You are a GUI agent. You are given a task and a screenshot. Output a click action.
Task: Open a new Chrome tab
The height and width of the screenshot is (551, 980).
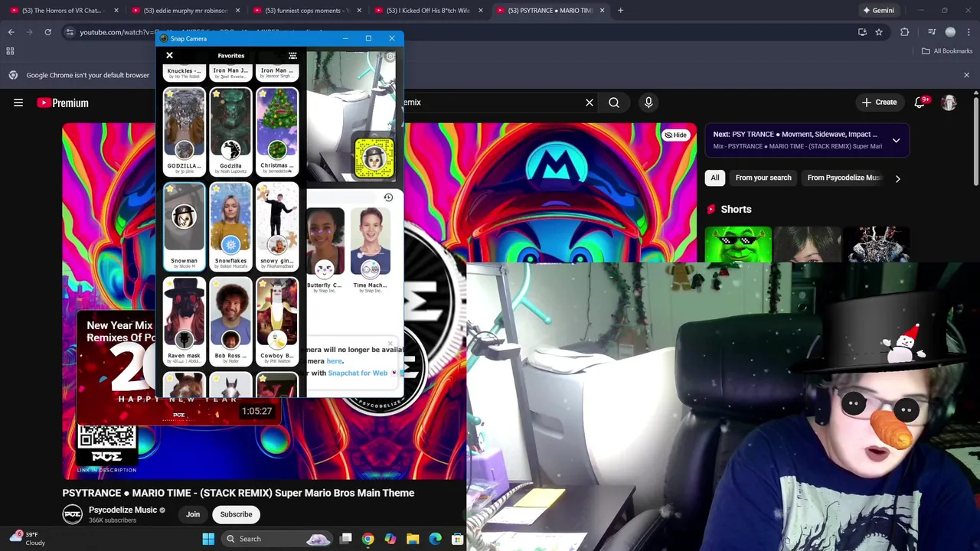point(620,11)
